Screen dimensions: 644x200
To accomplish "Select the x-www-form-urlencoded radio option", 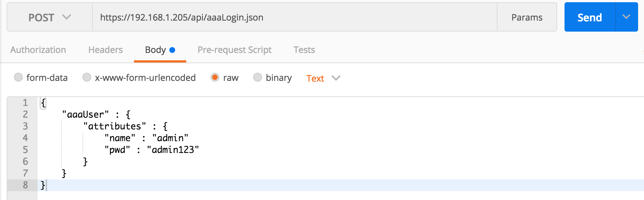I will pos(87,77).
